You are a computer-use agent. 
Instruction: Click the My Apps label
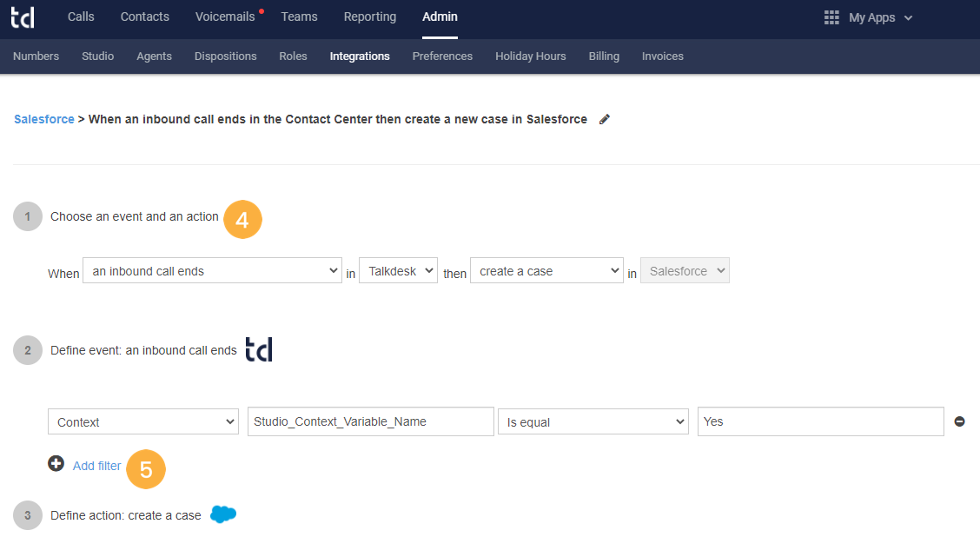[872, 17]
